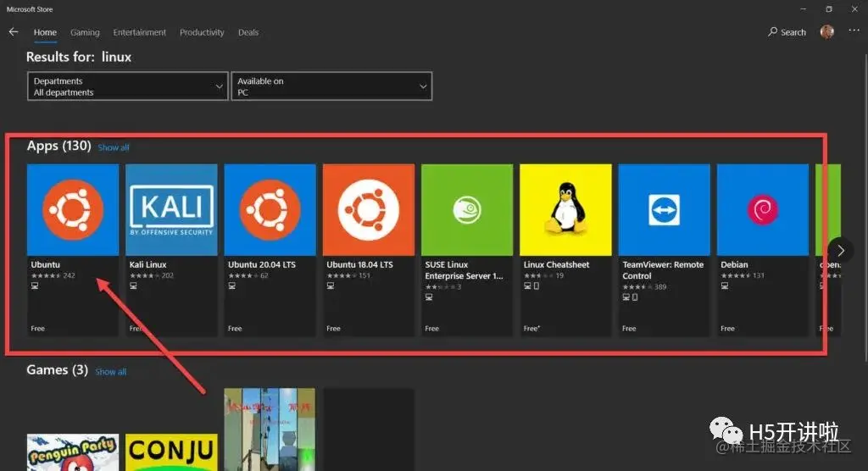
Task: Click the Games (3) section heading
Action: pos(57,369)
